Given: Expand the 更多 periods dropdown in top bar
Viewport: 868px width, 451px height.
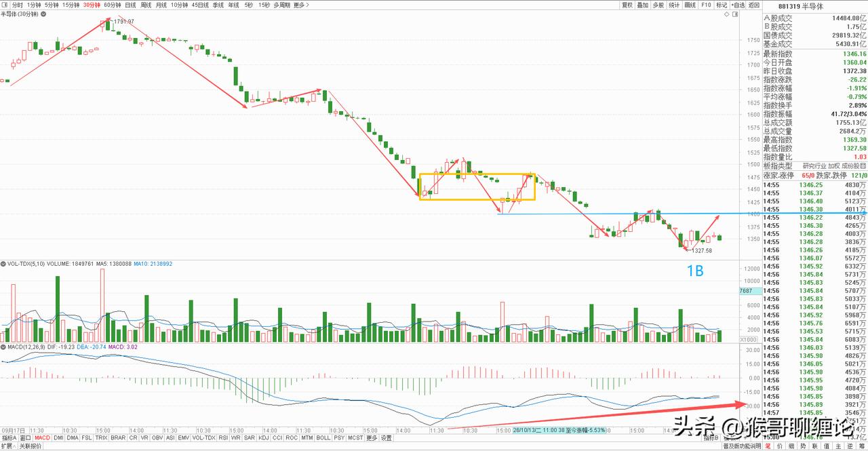Looking at the screenshot, I should pyautogui.click(x=300, y=5).
